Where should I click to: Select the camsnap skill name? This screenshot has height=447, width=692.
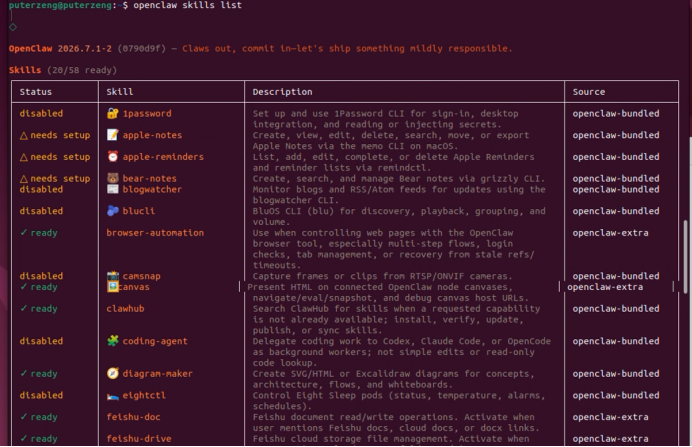[x=142, y=276]
